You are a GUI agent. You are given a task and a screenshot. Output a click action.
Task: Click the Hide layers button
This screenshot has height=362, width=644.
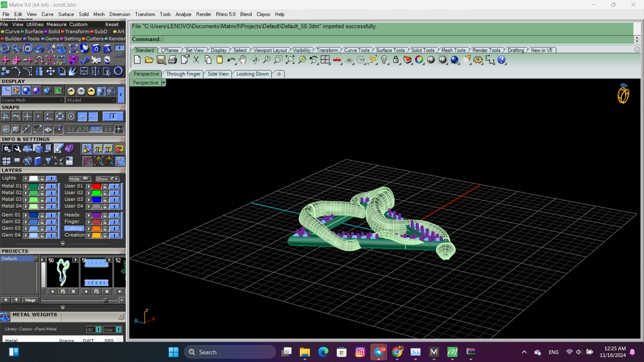click(x=79, y=179)
